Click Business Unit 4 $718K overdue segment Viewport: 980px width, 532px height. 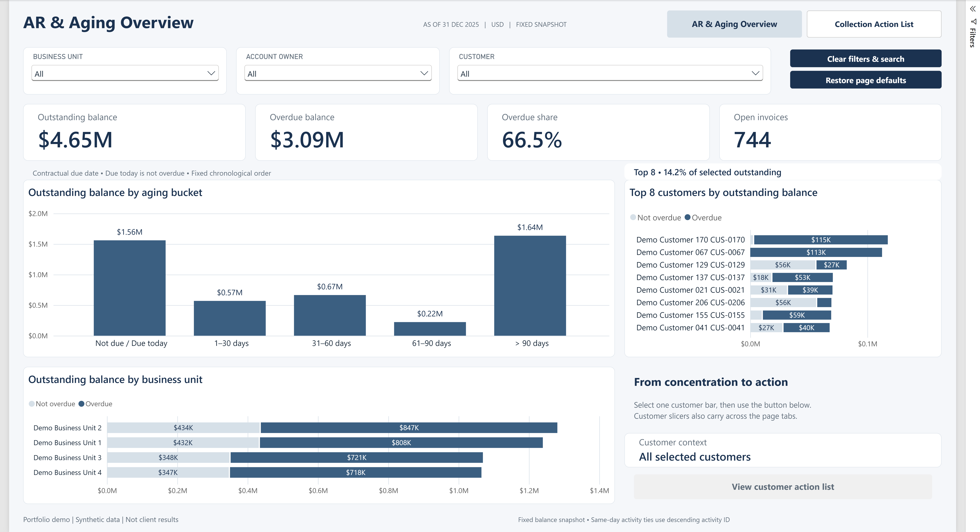(x=356, y=472)
